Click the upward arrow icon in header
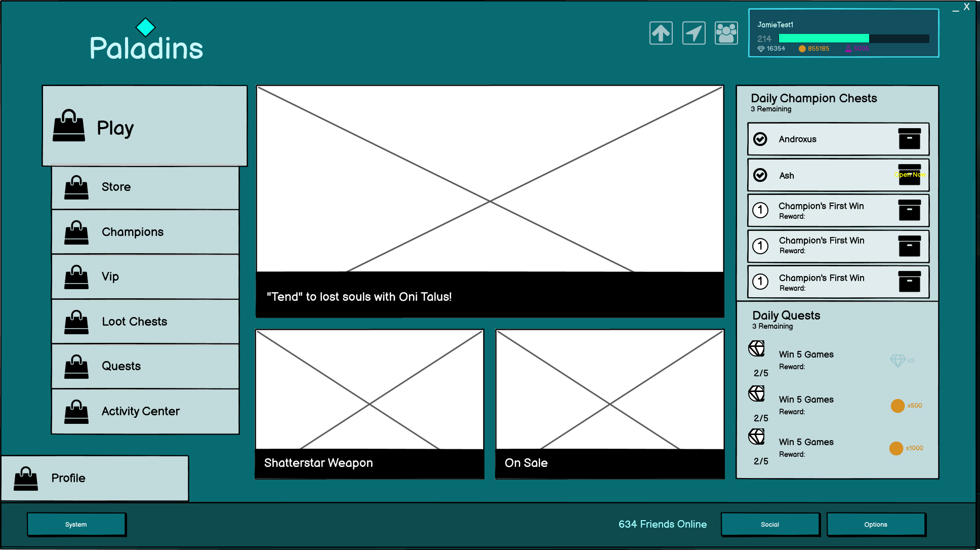The width and height of the screenshot is (980, 550). 661,33
